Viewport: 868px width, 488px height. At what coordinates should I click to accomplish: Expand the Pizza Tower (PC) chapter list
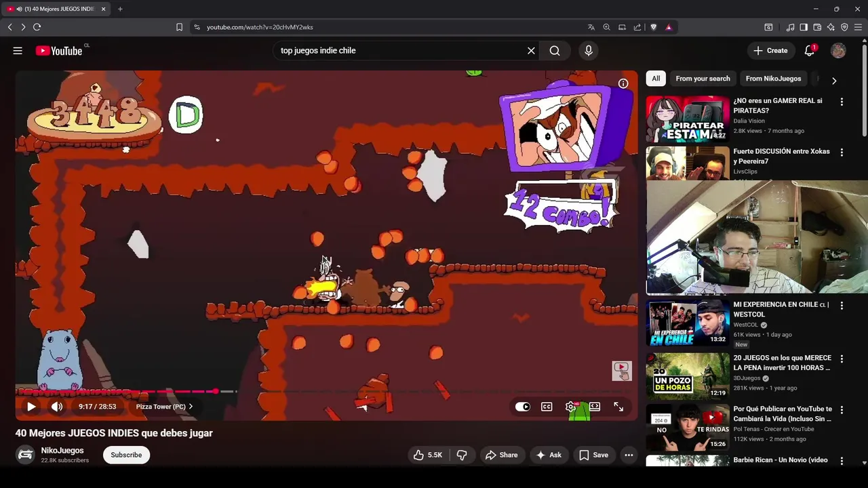pyautogui.click(x=164, y=407)
